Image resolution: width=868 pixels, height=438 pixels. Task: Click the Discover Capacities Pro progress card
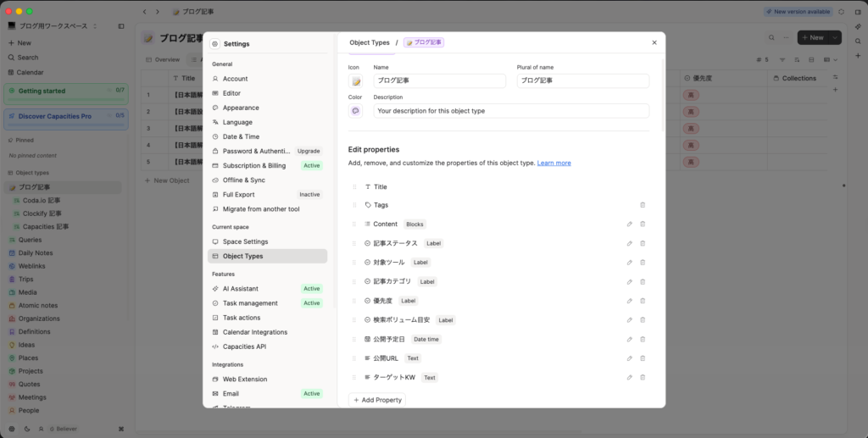[x=66, y=119]
